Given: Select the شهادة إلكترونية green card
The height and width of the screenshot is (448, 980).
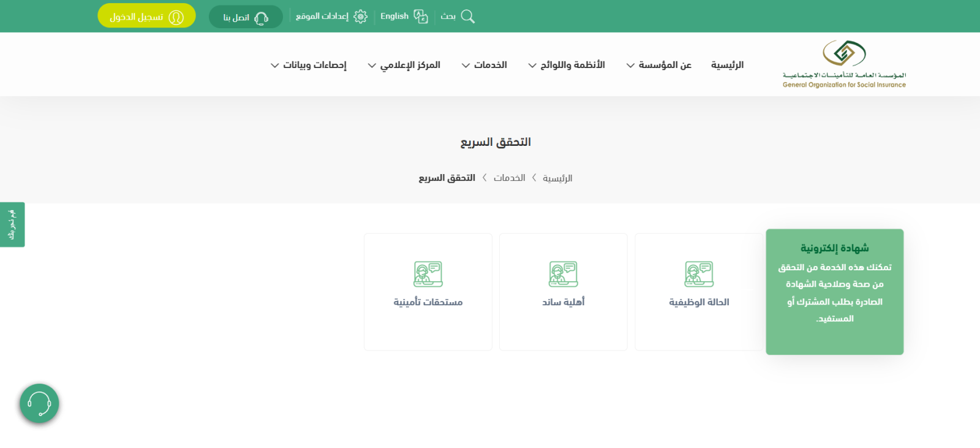Looking at the screenshot, I should point(834,292).
